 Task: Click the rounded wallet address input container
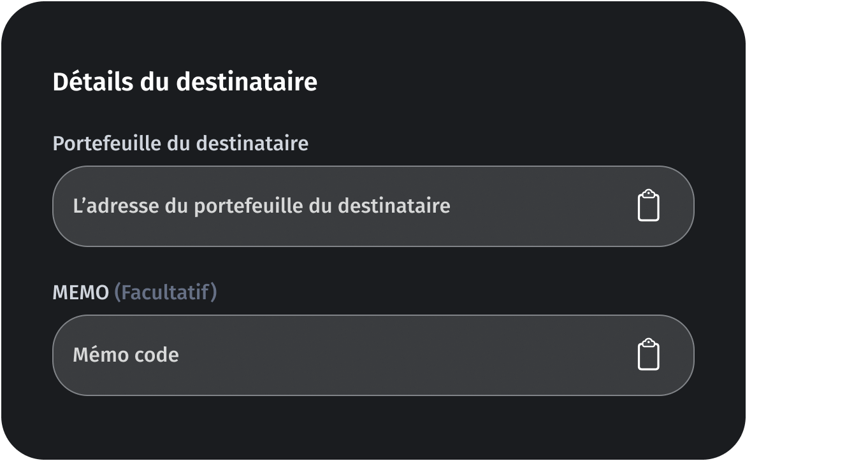pos(373,205)
